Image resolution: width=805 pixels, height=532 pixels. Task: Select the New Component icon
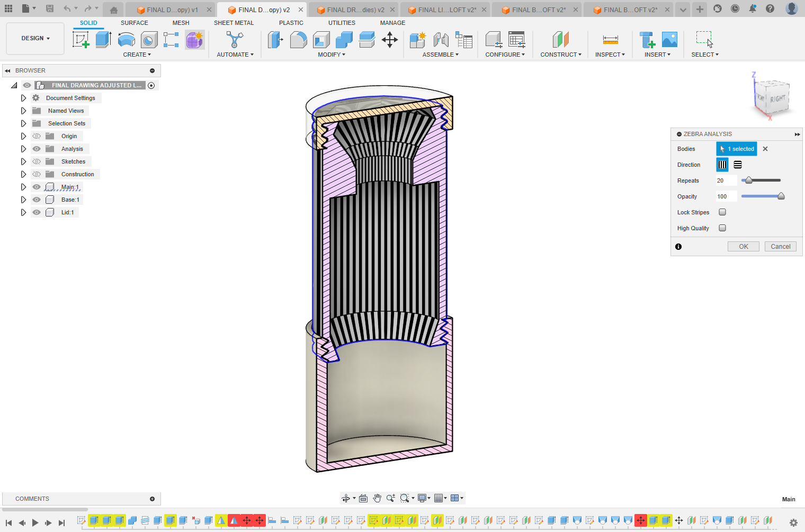coord(417,40)
